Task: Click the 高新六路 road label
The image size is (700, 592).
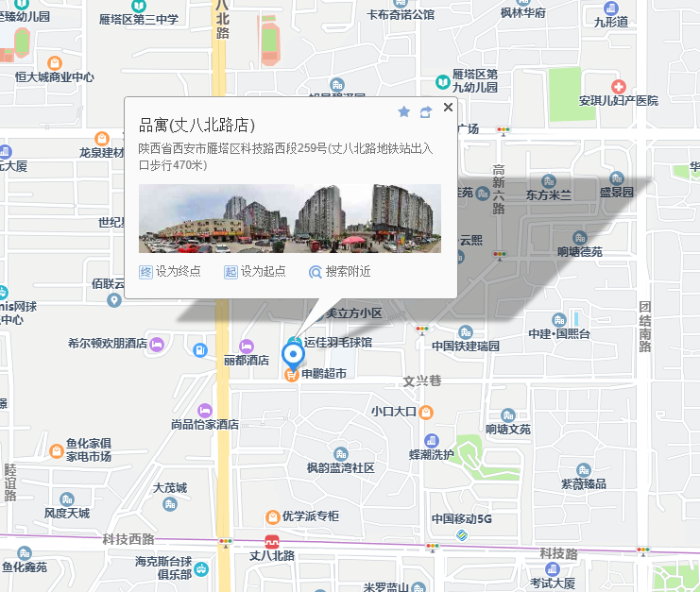Action: (499, 190)
